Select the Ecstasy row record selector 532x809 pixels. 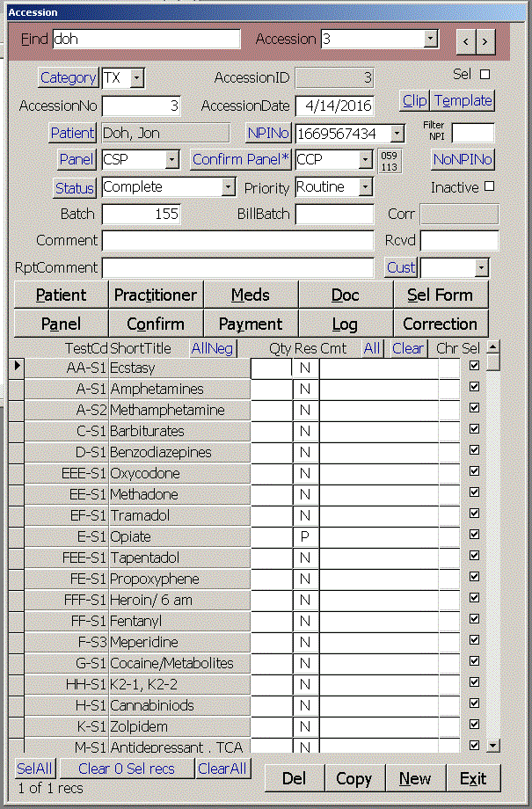[x=16, y=368]
